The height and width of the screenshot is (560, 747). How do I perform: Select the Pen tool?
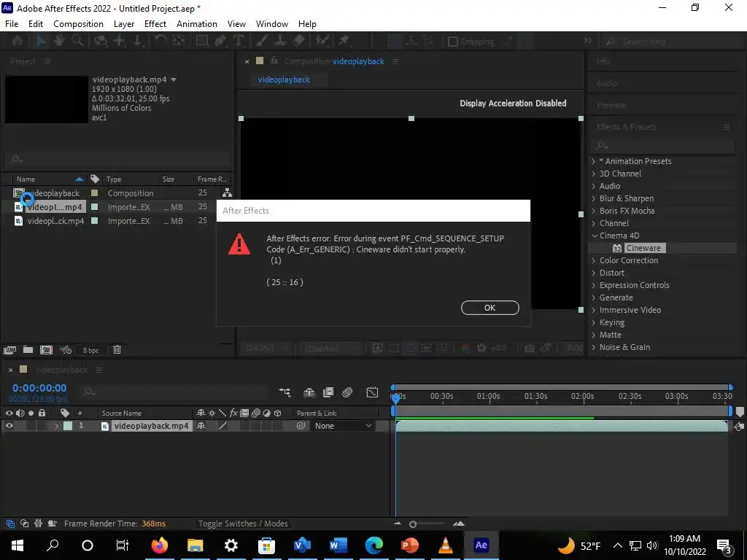coord(220,41)
